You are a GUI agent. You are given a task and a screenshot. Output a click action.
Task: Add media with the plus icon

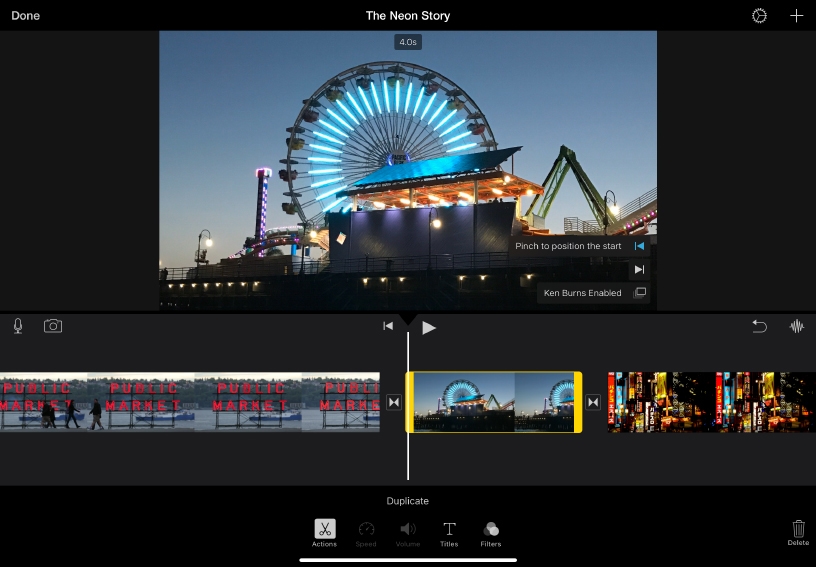click(796, 16)
